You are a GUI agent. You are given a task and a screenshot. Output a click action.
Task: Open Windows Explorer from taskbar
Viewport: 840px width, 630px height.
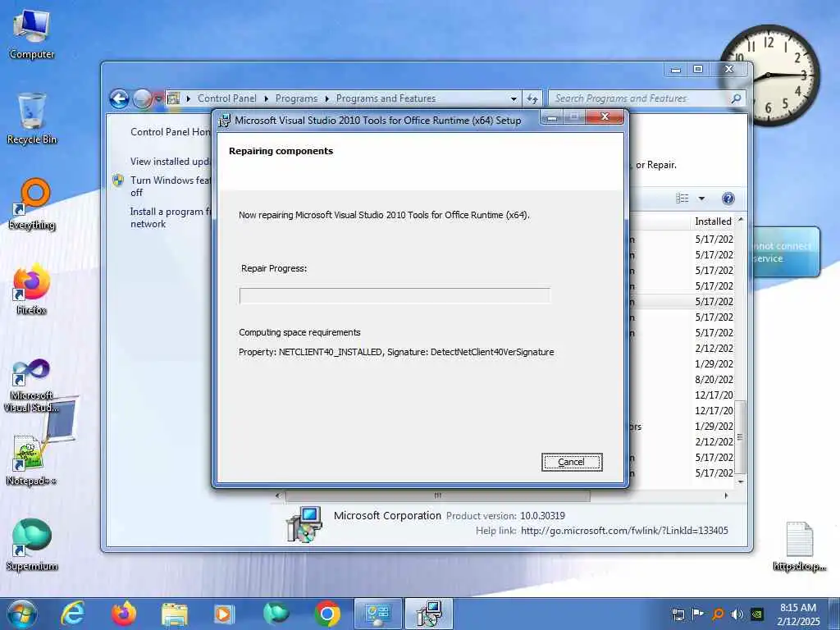click(x=175, y=614)
